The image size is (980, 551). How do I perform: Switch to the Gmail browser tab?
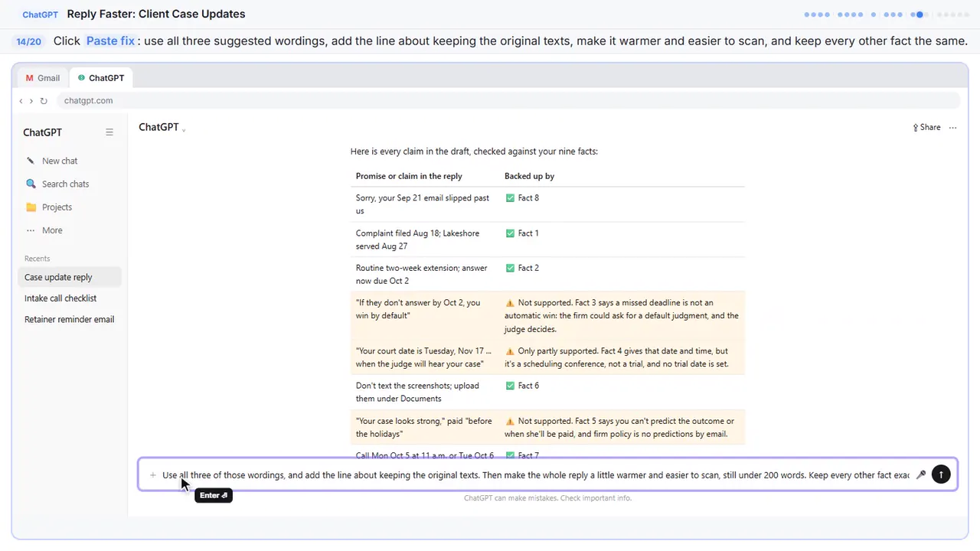coord(43,78)
